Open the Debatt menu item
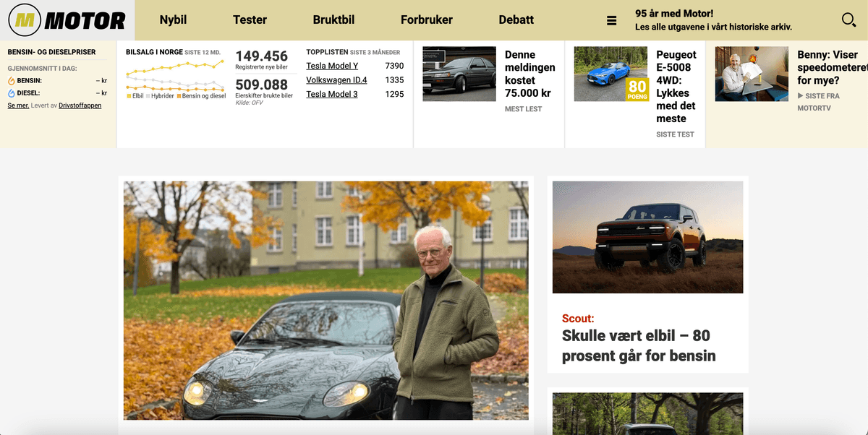 [516, 20]
